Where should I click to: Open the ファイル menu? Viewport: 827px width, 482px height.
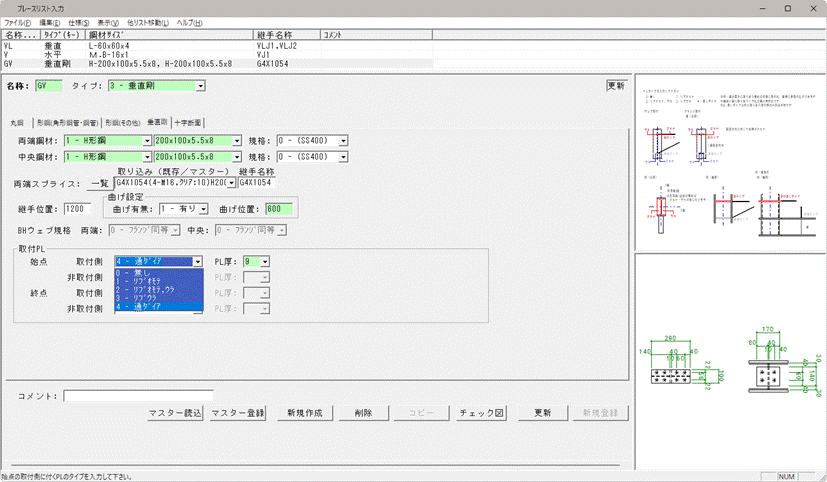click(x=18, y=22)
